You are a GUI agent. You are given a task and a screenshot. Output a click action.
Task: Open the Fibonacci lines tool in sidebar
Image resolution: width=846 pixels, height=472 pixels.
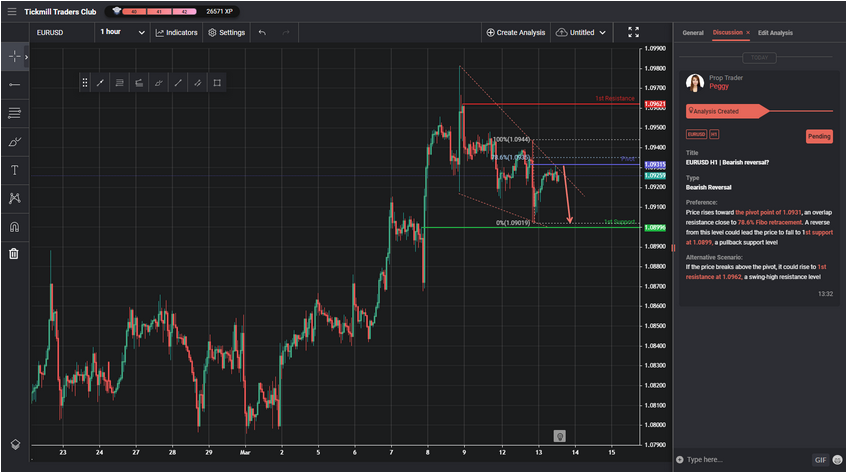click(15, 113)
